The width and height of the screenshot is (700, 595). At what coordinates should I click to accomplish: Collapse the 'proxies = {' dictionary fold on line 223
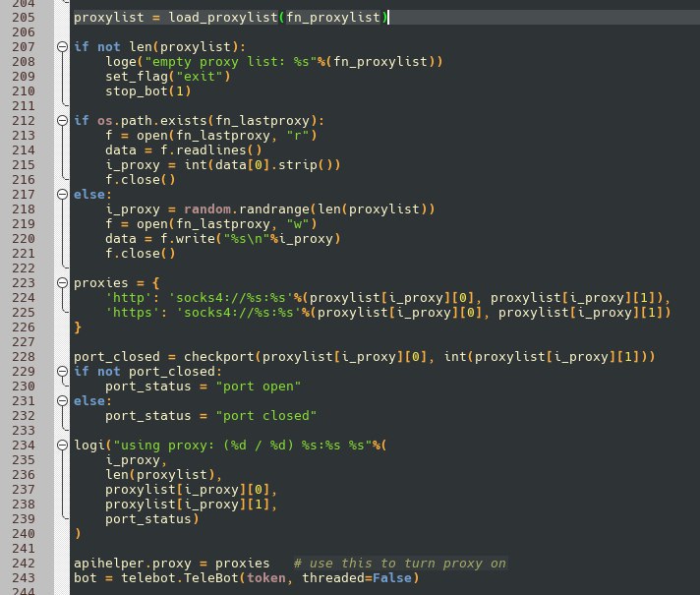[x=63, y=282]
